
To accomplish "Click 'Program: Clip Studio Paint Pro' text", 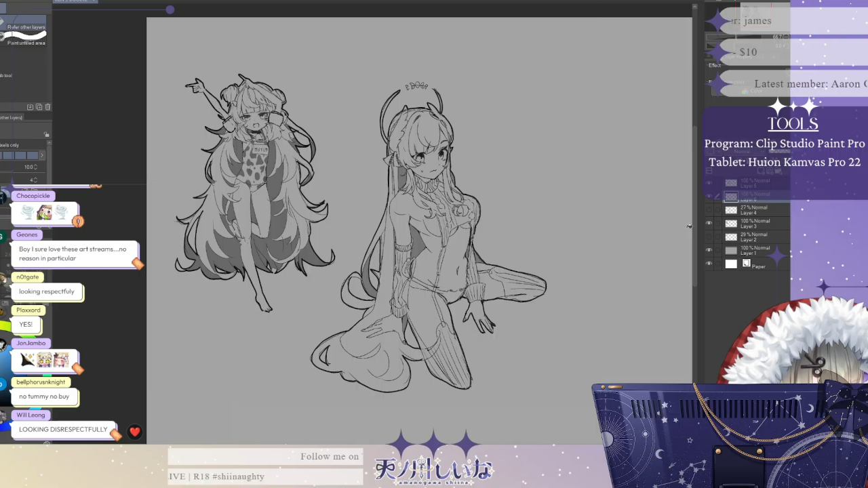I will click(785, 144).
